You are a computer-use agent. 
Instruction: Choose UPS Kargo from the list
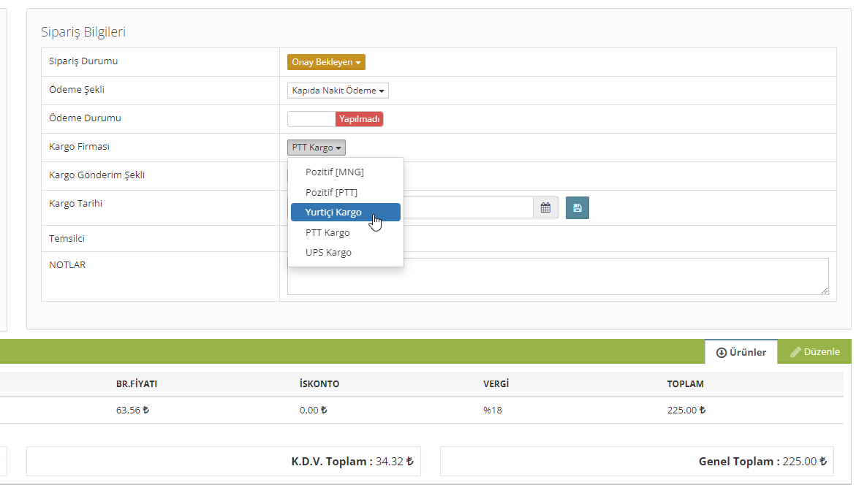(x=328, y=252)
